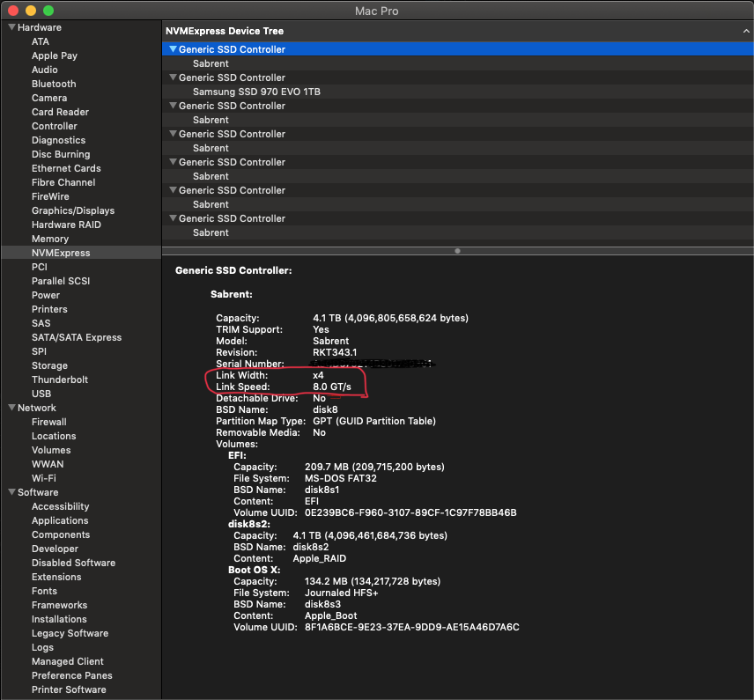This screenshot has width=754, height=700.
Task: Open Managed Client under Software
Action: [x=68, y=661]
